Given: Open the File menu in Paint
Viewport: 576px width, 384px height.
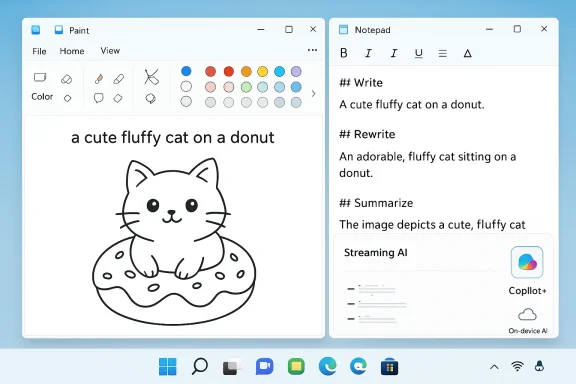Looking at the screenshot, I should [39, 51].
